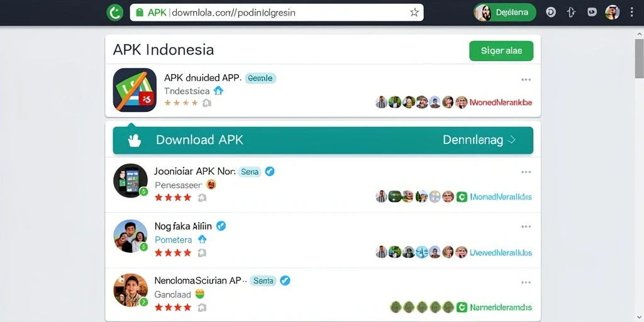Click the APK Indonesia heading
Screen dimensions: 644x322
tap(164, 50)
